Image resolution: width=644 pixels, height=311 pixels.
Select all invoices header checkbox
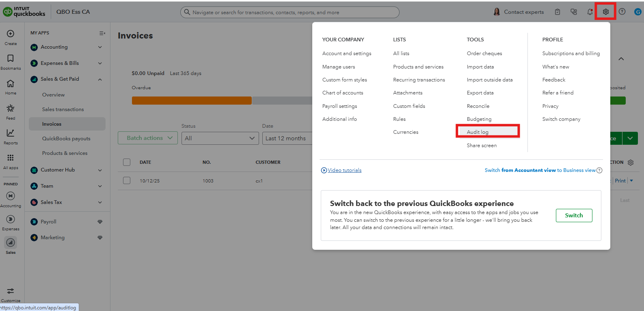127,162
